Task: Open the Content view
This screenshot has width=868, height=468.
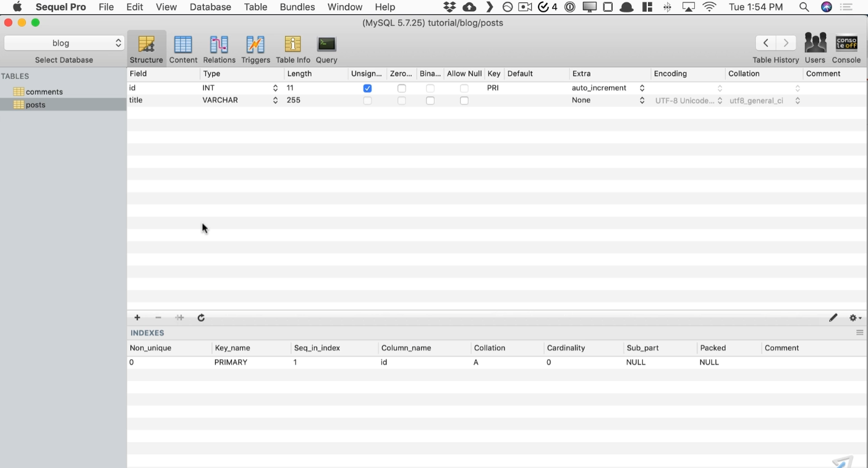Action: pyautogui.click(x=183, y=49)
